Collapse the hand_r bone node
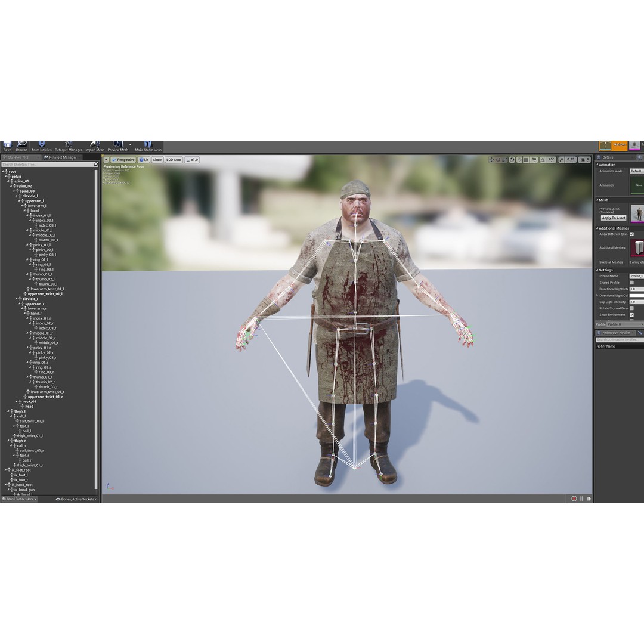Viewport: 644px width, 644px height. click(28, 314)
